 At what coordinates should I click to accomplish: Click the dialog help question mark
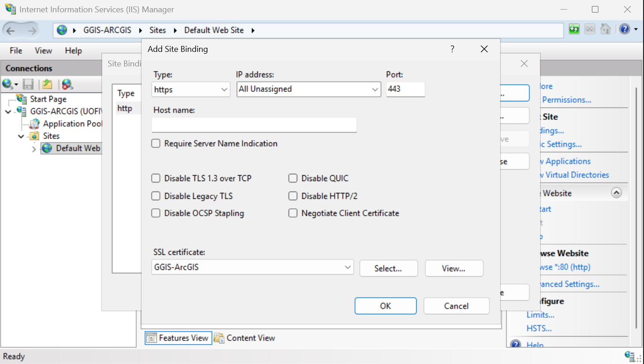(x=452, y=49)
